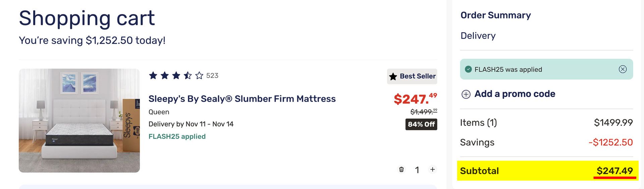Click the half-filled fourth rating star
The height and width of the screenshot is (189, 644).
pos(188,76)
